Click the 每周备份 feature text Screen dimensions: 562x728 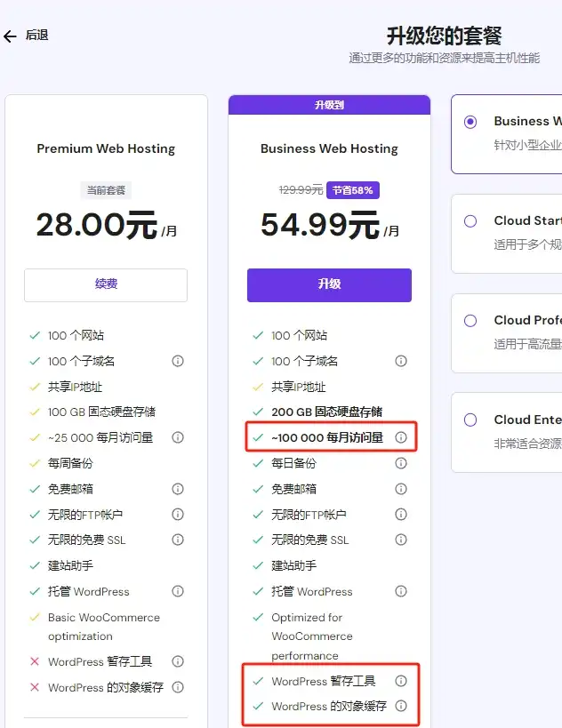pyautogui.click(x=70, y=463)
